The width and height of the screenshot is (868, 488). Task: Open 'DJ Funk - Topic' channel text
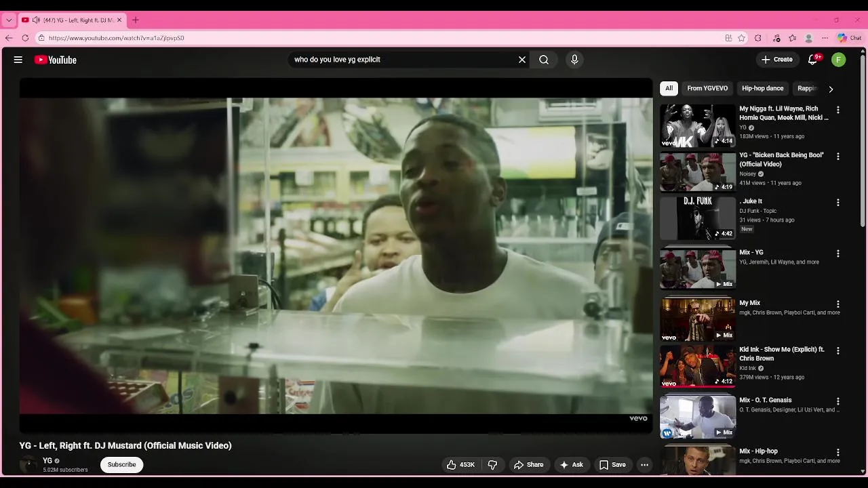(758, 211)
